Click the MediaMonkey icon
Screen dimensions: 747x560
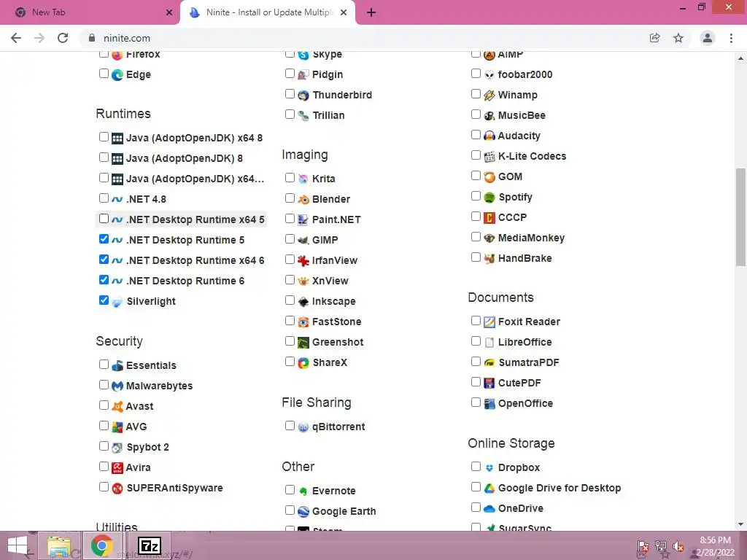click(x=489, y=238)
